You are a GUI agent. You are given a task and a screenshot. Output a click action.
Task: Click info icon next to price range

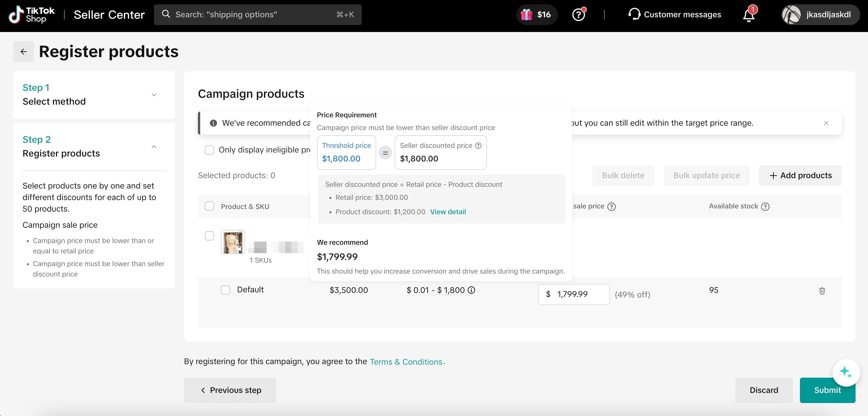click(471, 290)
